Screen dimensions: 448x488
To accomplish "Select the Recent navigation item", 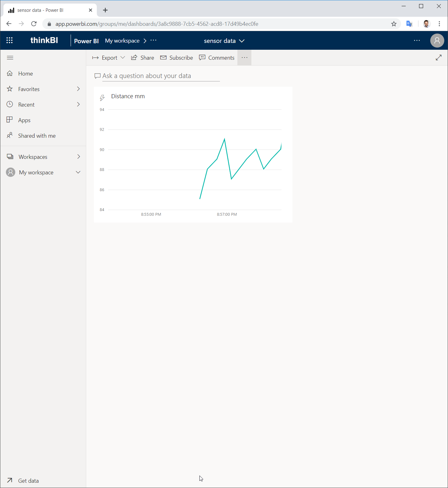I will click(43, 104).
